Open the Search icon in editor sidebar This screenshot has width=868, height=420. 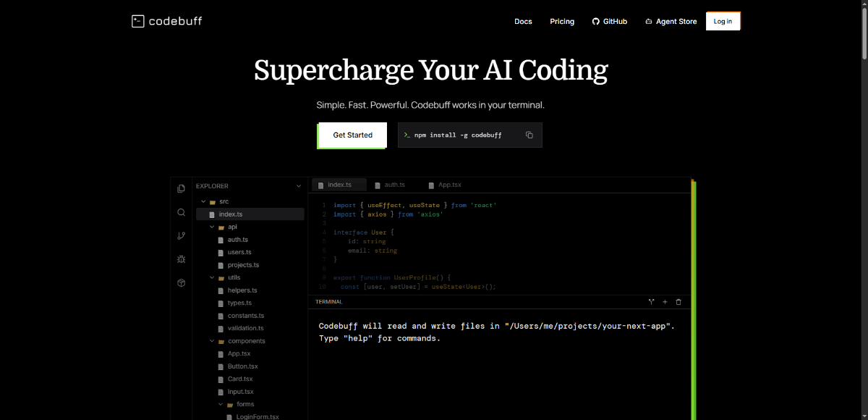click(x=181, y=212)
